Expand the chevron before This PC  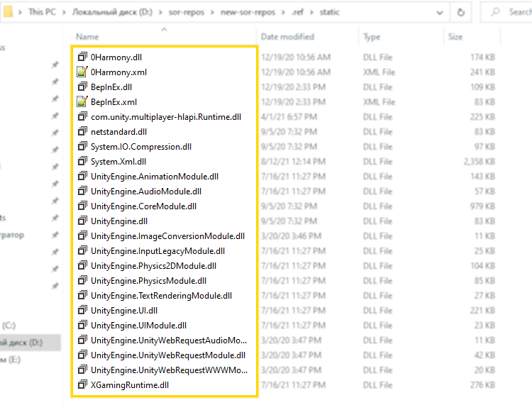20,13
